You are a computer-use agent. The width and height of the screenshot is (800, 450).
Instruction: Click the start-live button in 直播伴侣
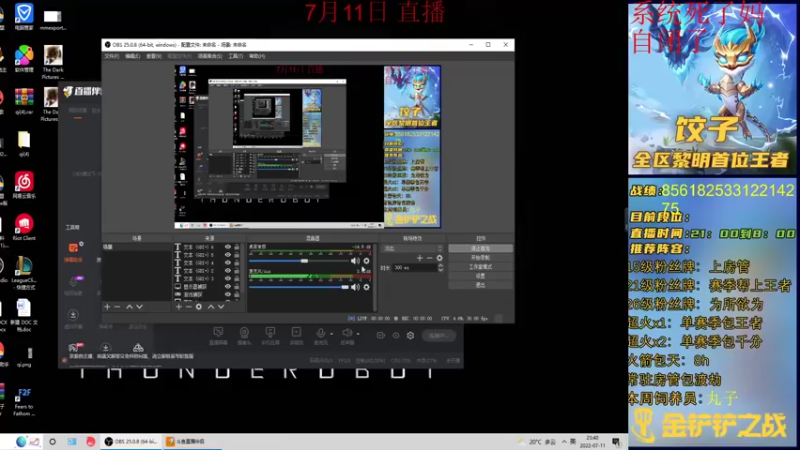coord(438,336)
